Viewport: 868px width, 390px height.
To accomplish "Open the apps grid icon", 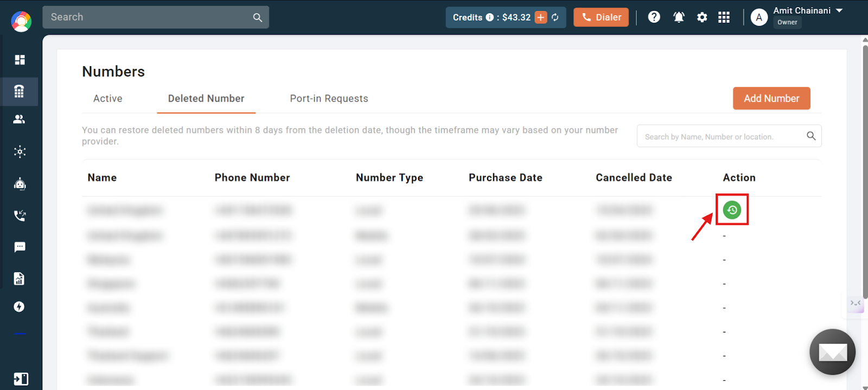I will [724, 17].
